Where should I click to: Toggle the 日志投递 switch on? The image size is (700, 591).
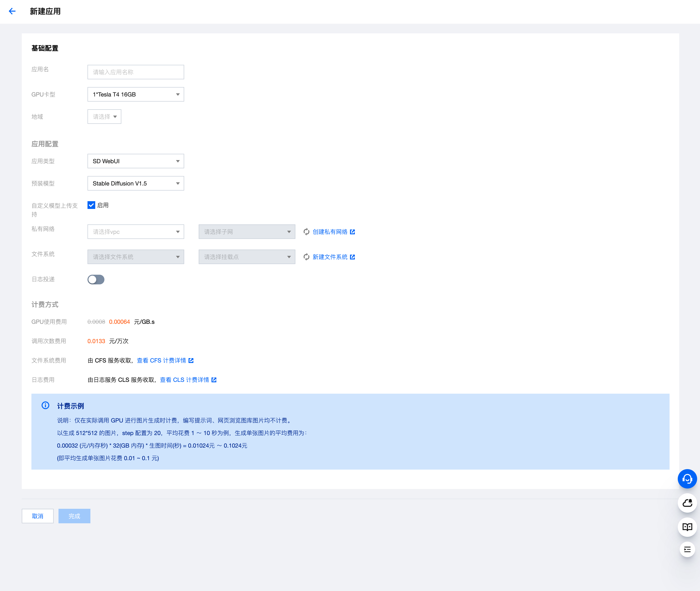point(96,279)
